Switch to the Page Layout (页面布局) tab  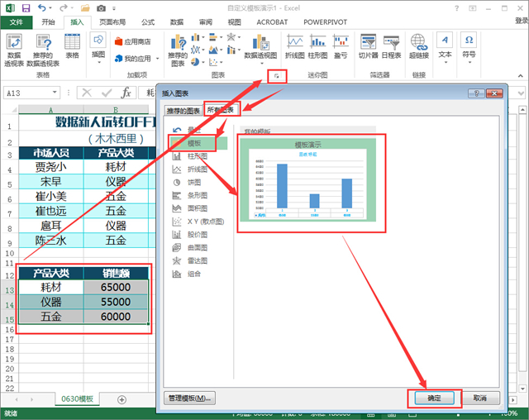(112, 22)
